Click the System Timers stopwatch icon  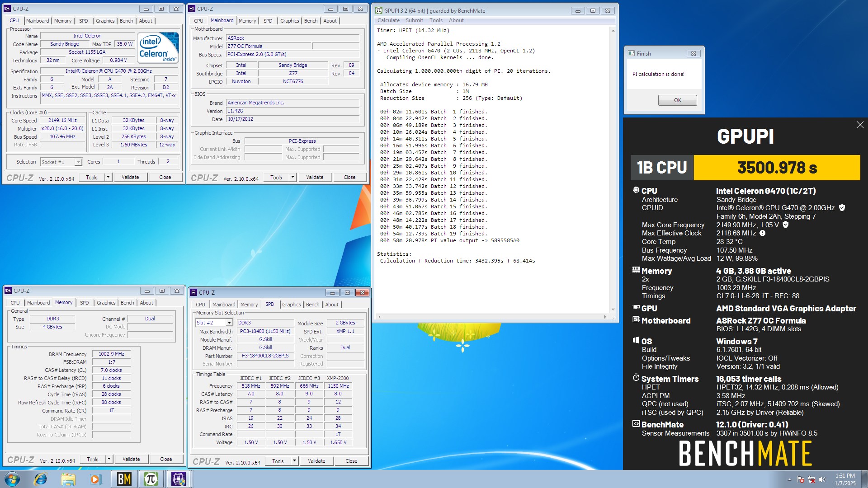(636, 377)
